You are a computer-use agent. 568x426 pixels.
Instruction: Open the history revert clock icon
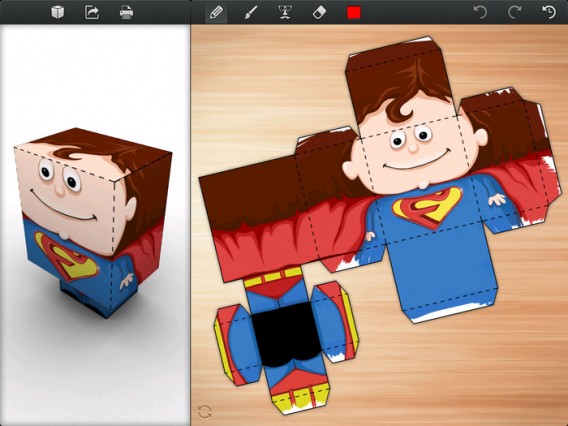[x=549, y=12]
